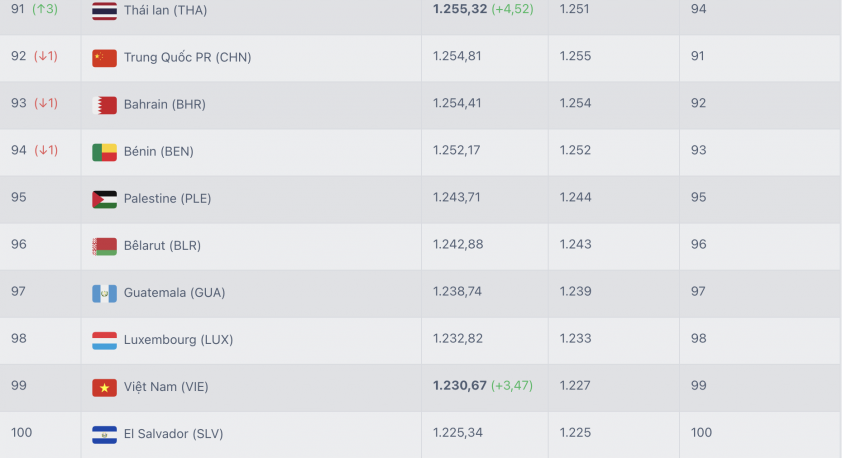Screen dimensions: 842x458
Task: Select the Việt Nam (VIE) team name
Action: 166,387
